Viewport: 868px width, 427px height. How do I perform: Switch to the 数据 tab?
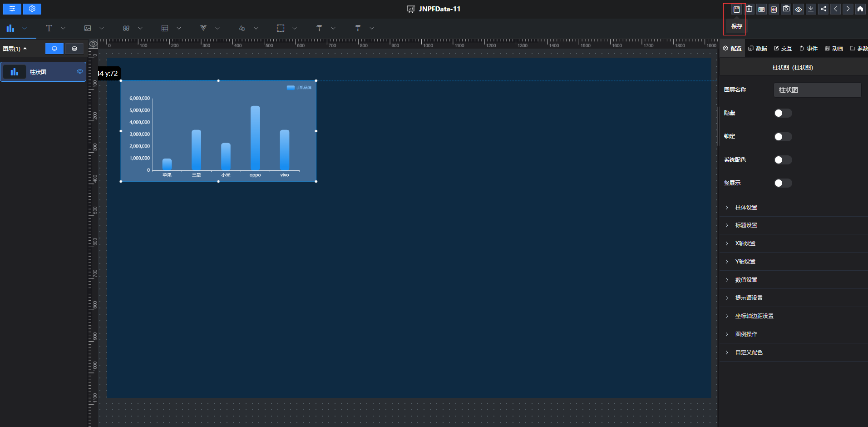[758, 49]
